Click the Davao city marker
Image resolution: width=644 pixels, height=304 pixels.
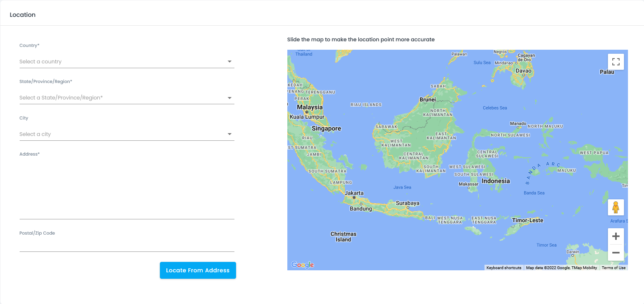pyautogui.click(x=523, y=75)
